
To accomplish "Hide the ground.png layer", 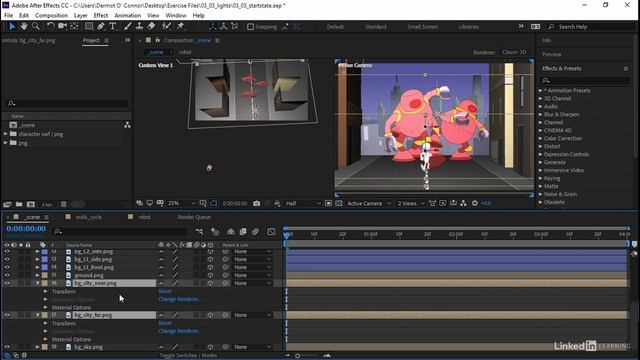I will click(x=7, y=275).
